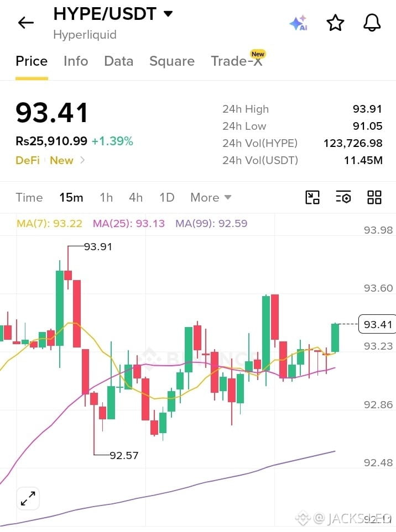The width and height of the screenshot is (396, 532).
Task: Select the 1h chart interval
Action: 106,197
